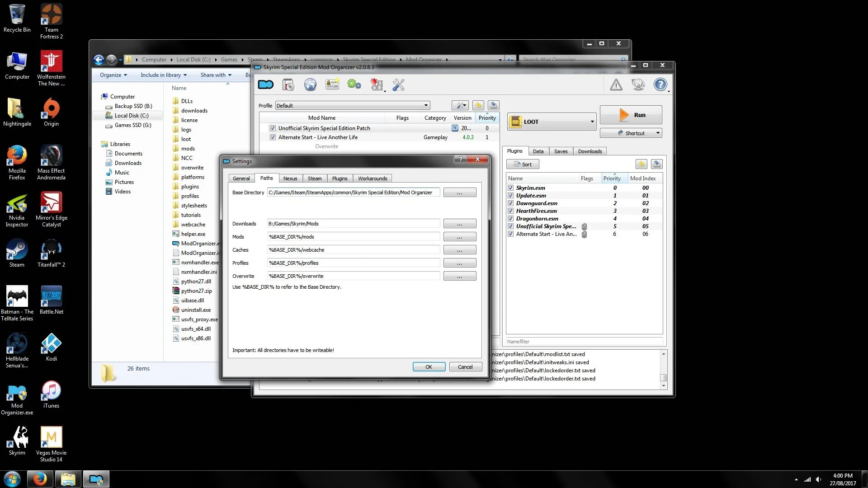
Task: Toggle the Alternate Start - Live An... plugin checkbox
Action: click(510, 234)
